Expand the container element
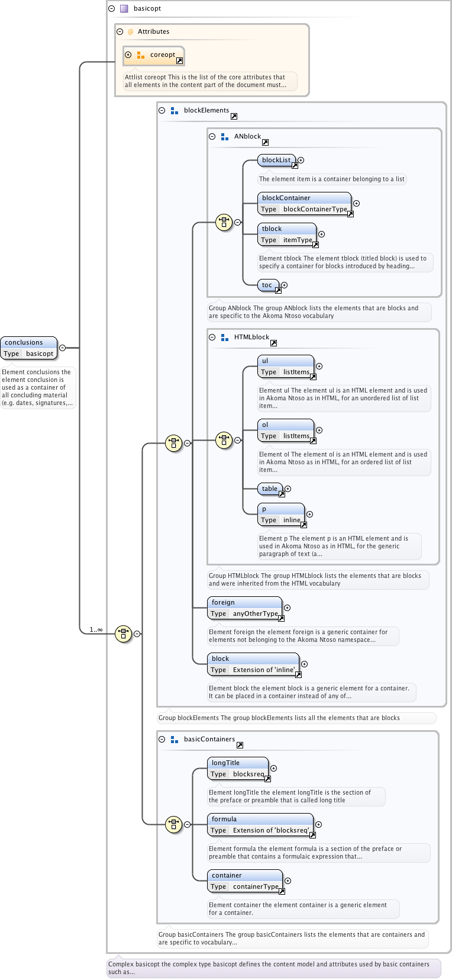 click(288, 881)
